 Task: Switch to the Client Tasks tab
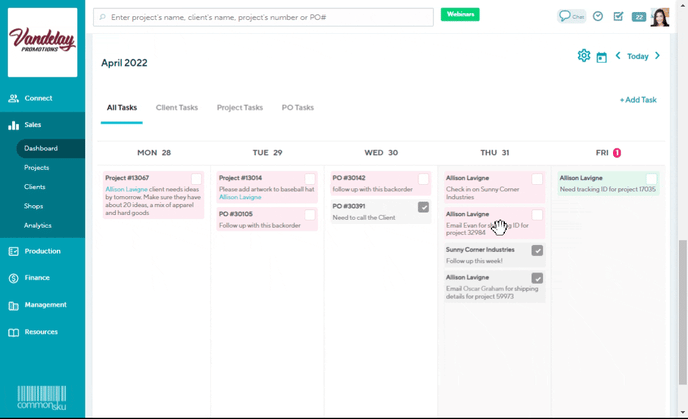177,107
